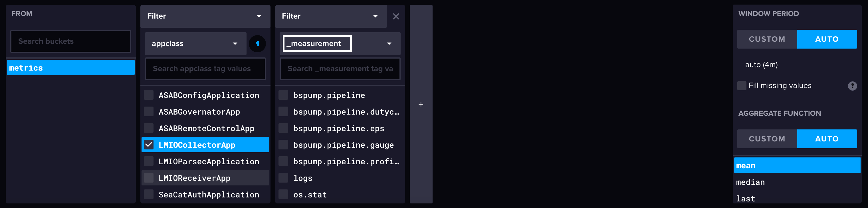Expand the second Filter type dropdown
This screenshot has height=208, width=868.
pos(330,16)
